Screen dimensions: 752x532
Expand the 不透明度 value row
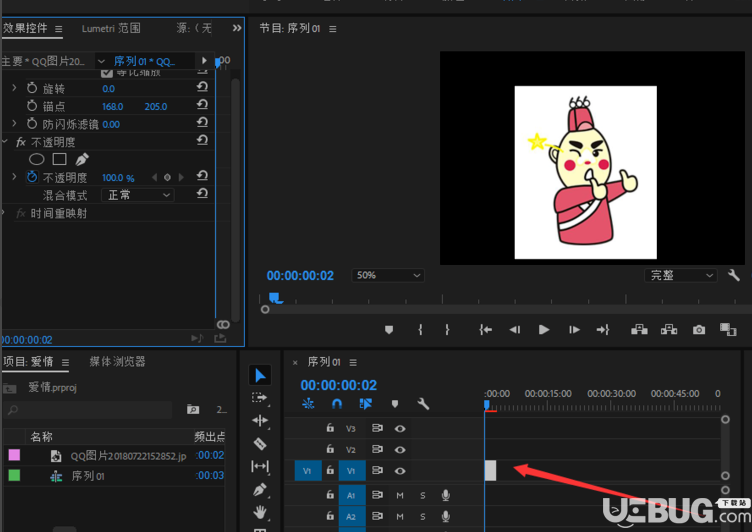(14, 177)
